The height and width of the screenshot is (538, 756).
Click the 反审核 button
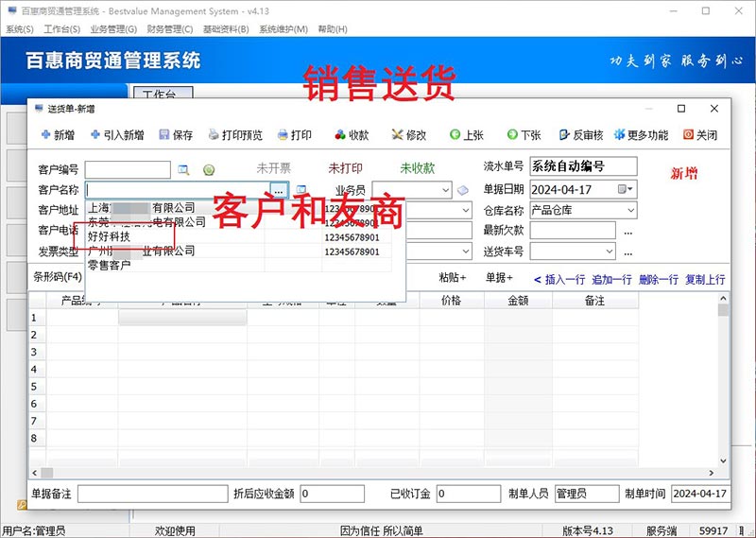pyautogui.click(x=581, y=135)
